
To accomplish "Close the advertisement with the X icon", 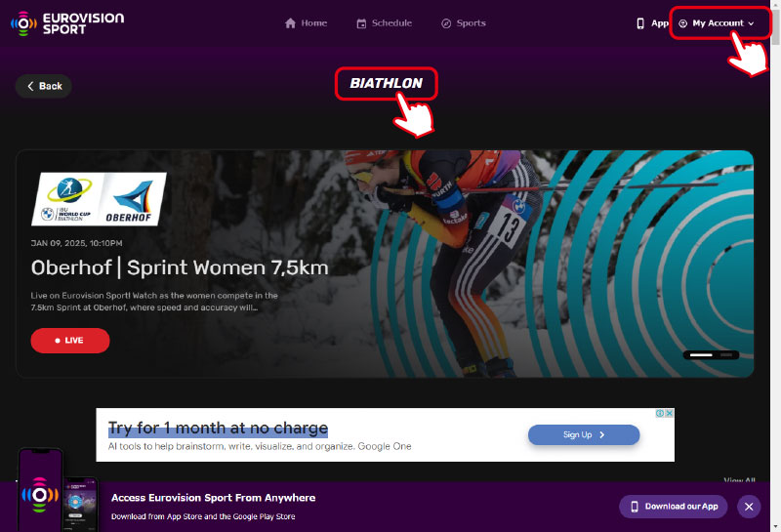I will click(x=670, y=414).
